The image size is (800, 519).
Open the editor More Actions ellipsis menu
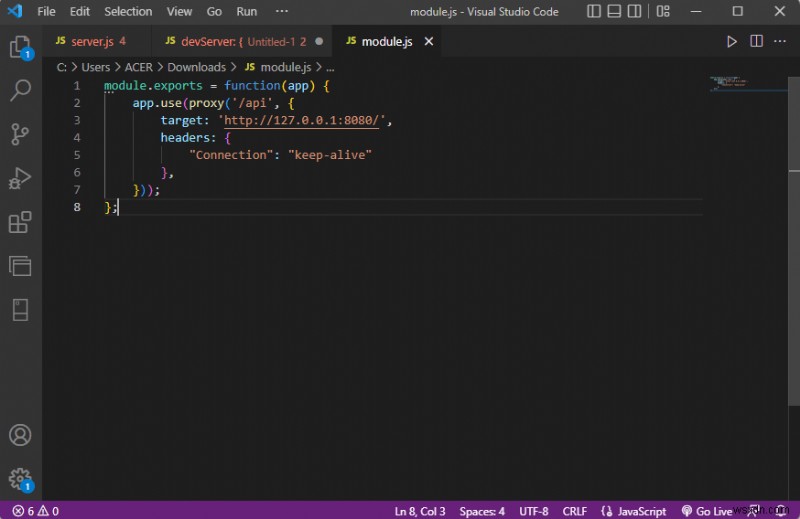click(781, 42)
